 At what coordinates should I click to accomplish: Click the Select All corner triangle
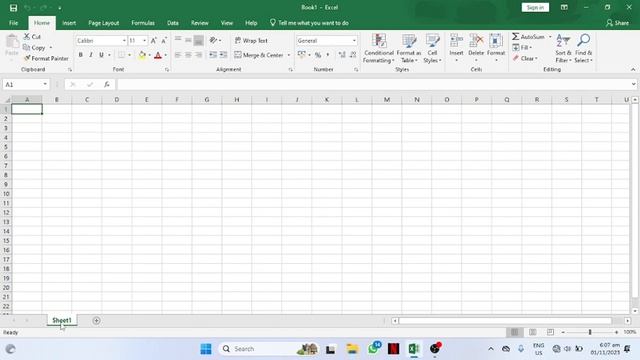tap(6, 100)
